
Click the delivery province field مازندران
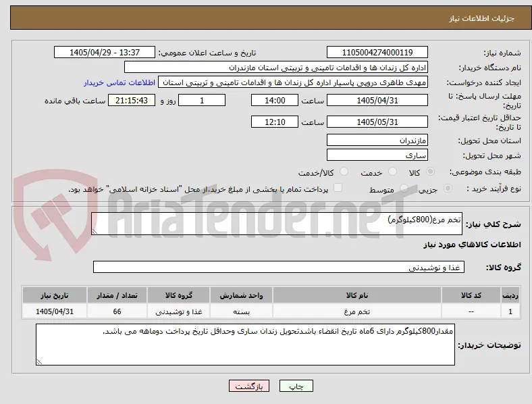pyautogui.click(x=377, y=140)
